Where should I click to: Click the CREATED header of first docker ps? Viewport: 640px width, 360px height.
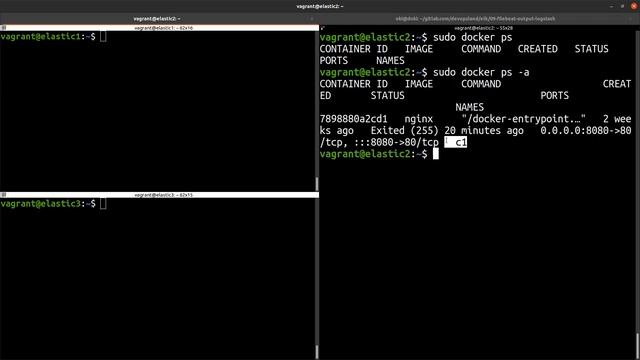(x=538, y=49)
